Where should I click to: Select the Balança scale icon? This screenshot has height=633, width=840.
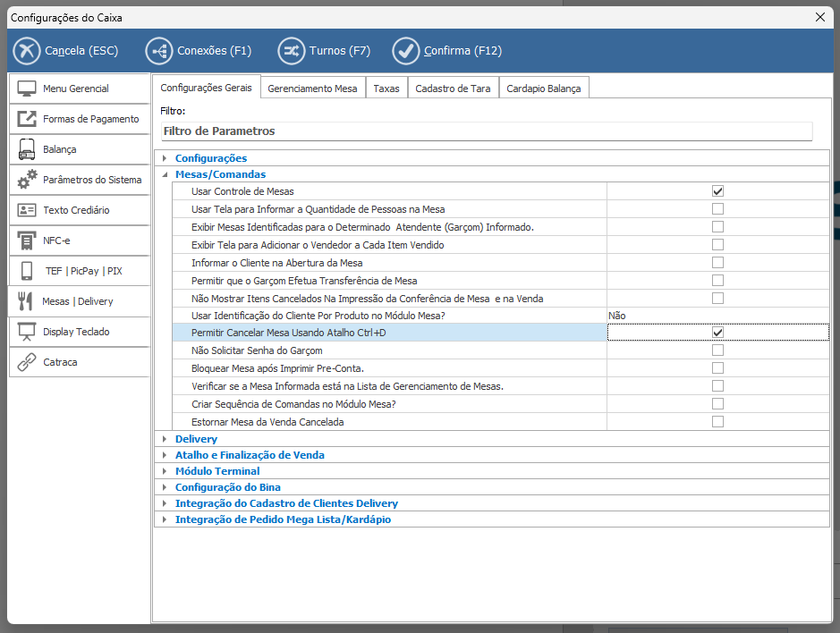27,149
